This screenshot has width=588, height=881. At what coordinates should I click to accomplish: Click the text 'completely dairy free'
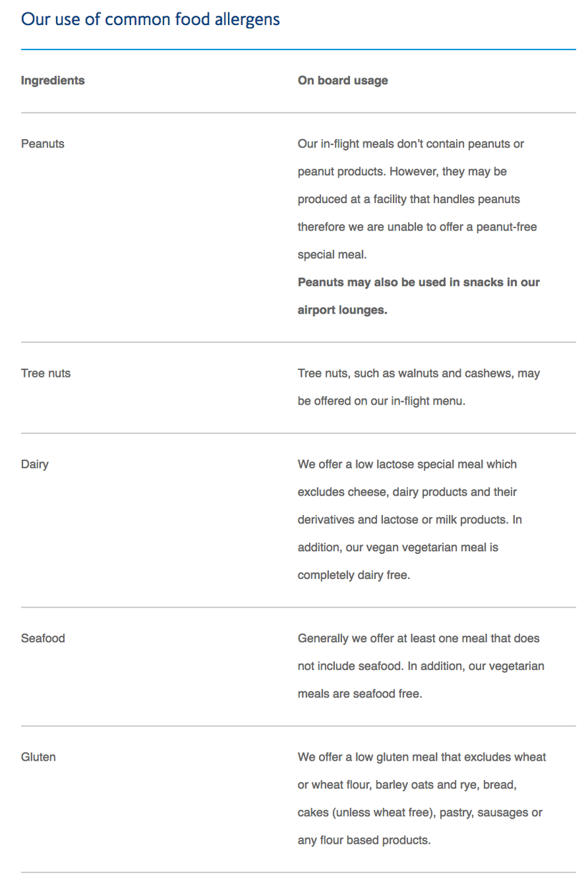pyautogui.click(x=352, y=575)
